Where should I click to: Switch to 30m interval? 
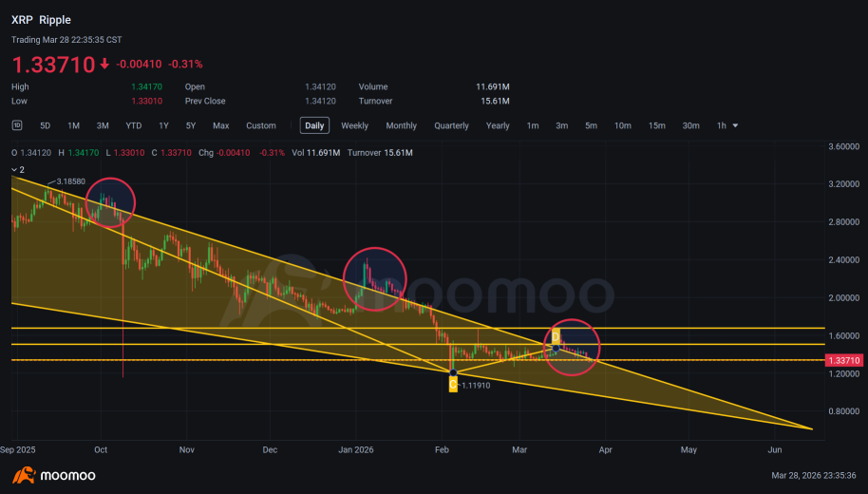pyautogui.click(x=690, y=125)
